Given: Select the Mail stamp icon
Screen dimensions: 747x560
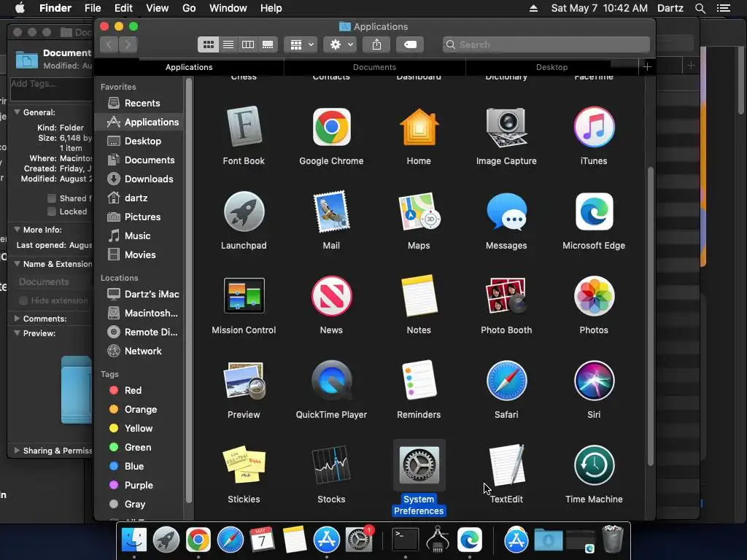Looking at the screenshot, I should 332,212.
